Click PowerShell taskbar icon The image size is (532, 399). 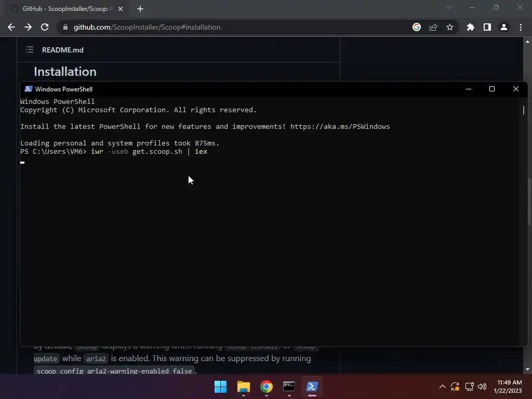pos(312,387)
